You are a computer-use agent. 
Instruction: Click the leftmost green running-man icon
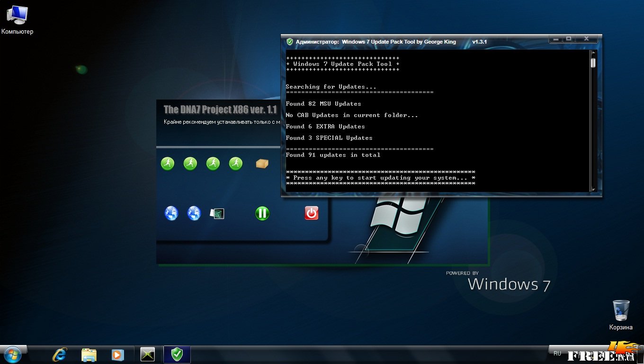(x=168, y=164)
